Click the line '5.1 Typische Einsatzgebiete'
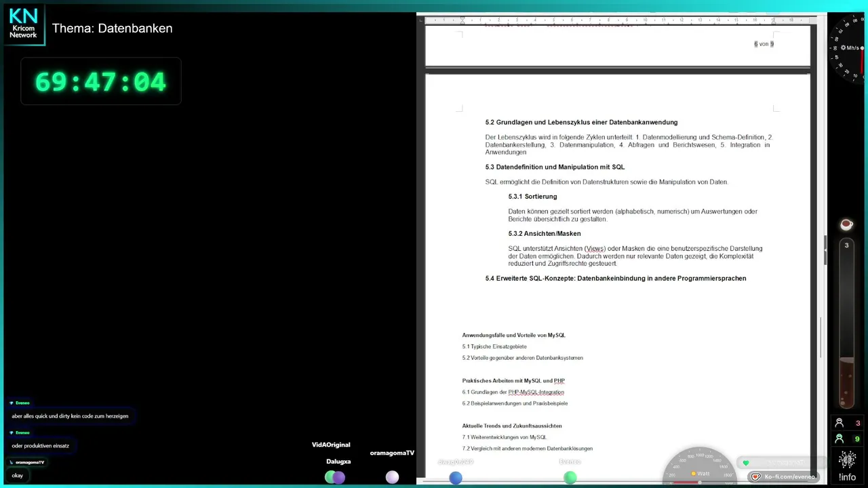 494,346
